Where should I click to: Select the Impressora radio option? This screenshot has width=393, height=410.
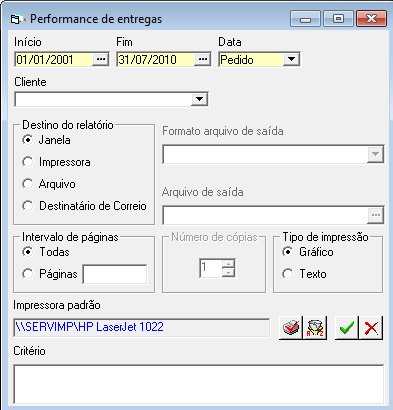click(28, 162)
